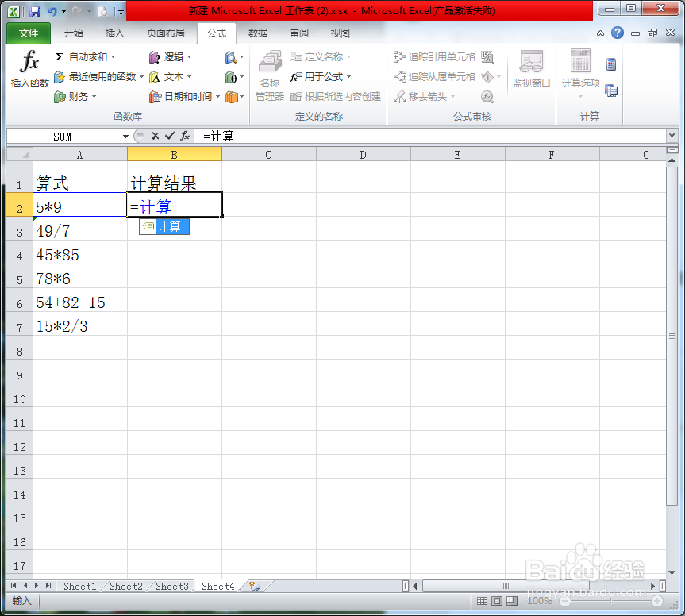The image size is (685, 616).
Task: Click the Insert Worksheet tab button
Action: tap(255, 586)
